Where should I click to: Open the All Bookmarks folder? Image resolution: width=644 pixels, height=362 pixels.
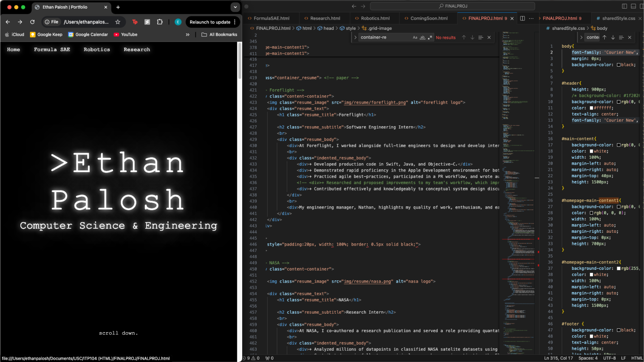tap(219, 34)
